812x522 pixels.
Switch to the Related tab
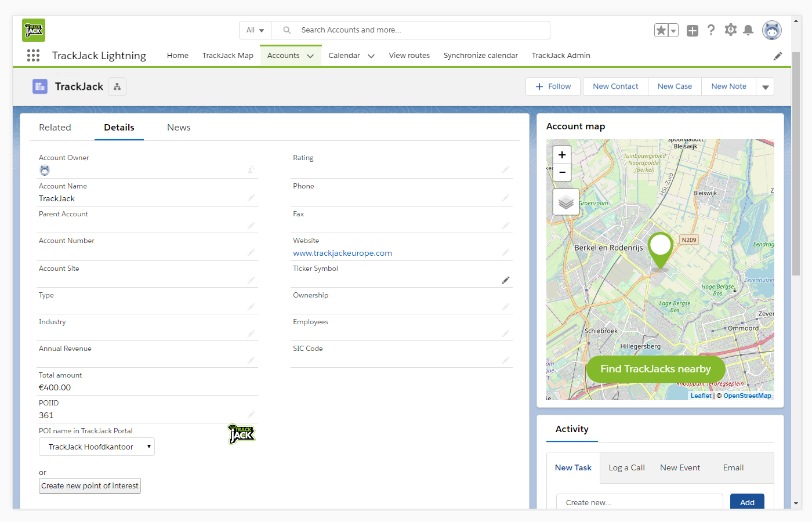(55, 128)
